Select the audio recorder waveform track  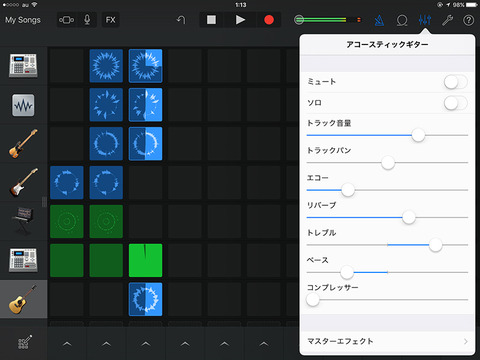click(23, 105)
